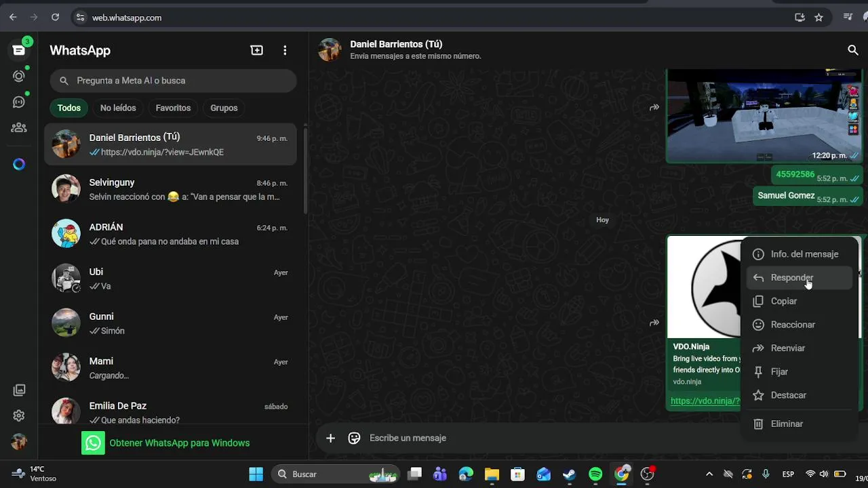868x488 pixels.
Task: Select the Favoritos filter chip
Action: point(173,108)
